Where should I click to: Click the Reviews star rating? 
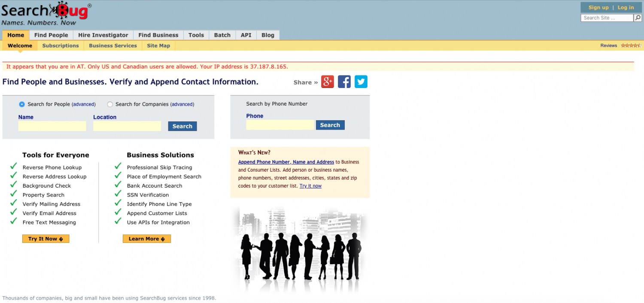[631, 45]
